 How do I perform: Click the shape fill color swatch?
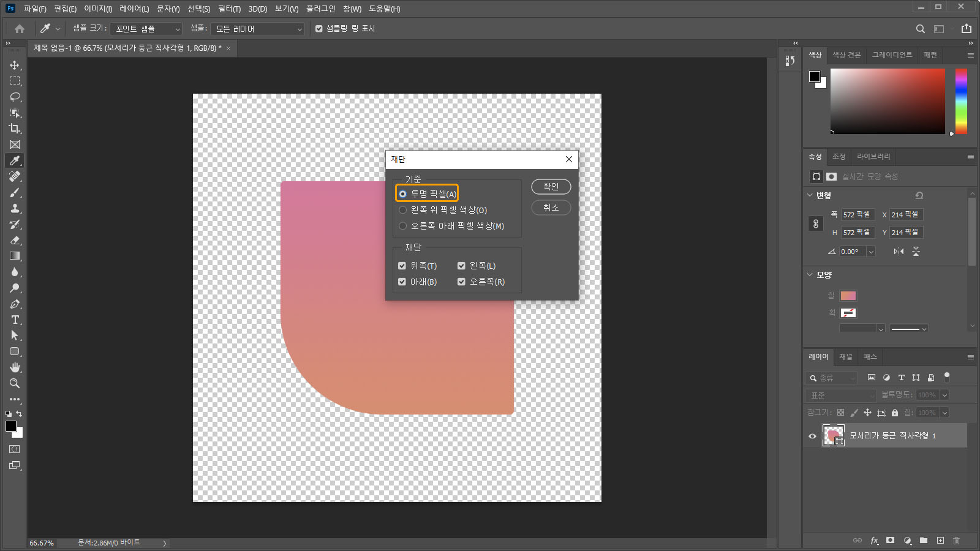click(x=848, y=296)
